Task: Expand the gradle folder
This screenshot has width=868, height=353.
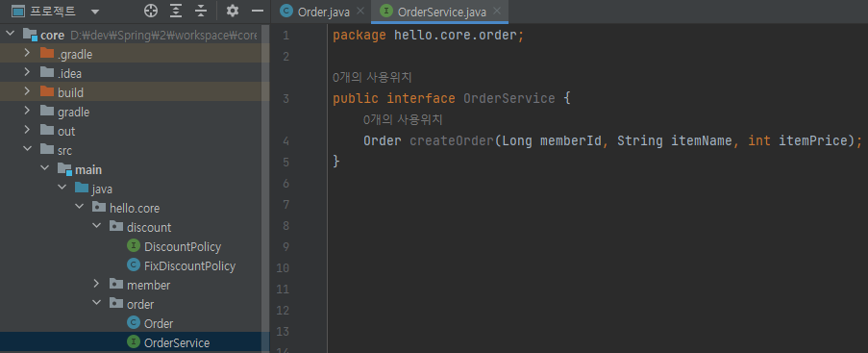Action: pyautogui.click(x=27, y=111)
